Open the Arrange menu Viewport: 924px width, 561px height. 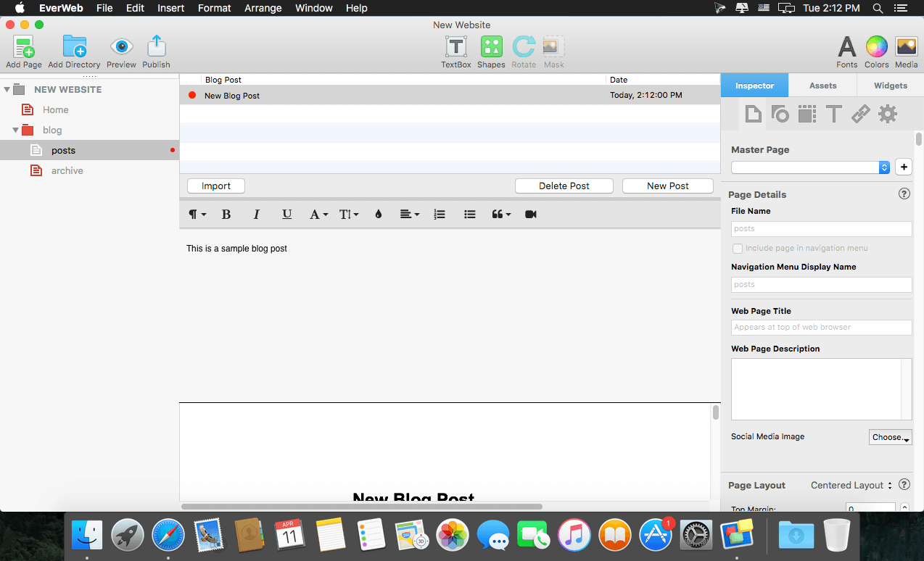point(263,8)
